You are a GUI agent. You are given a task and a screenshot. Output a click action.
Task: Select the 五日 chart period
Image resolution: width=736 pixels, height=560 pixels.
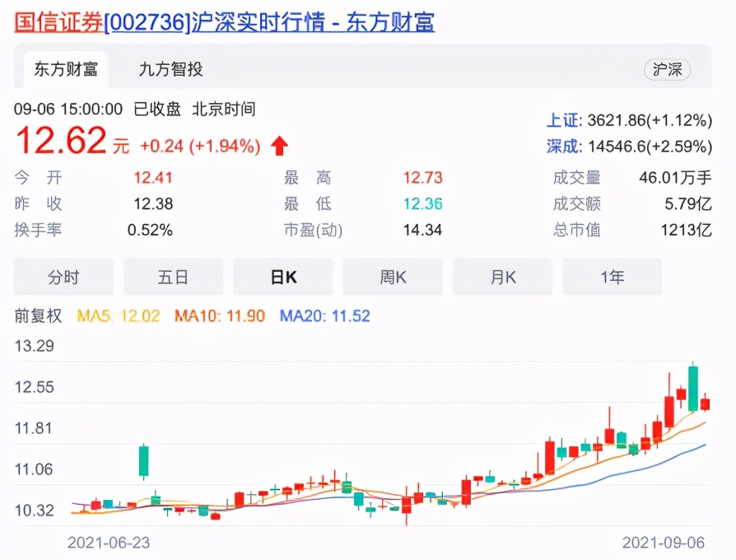coord(173,277)
